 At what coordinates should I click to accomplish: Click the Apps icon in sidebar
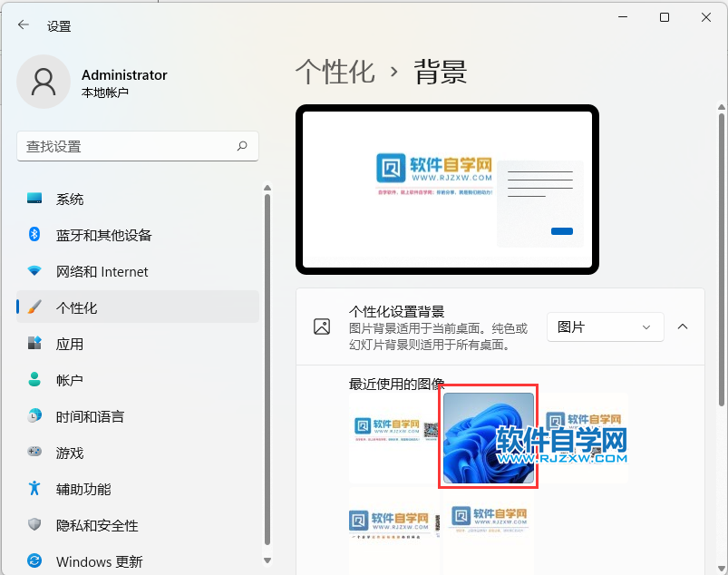pos(34,344)
